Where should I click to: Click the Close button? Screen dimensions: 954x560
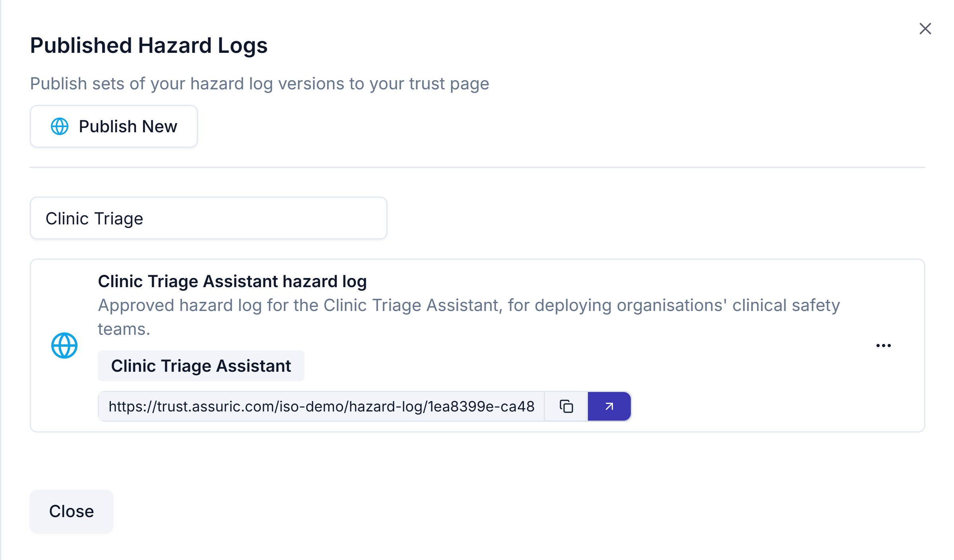click(72, 511)
